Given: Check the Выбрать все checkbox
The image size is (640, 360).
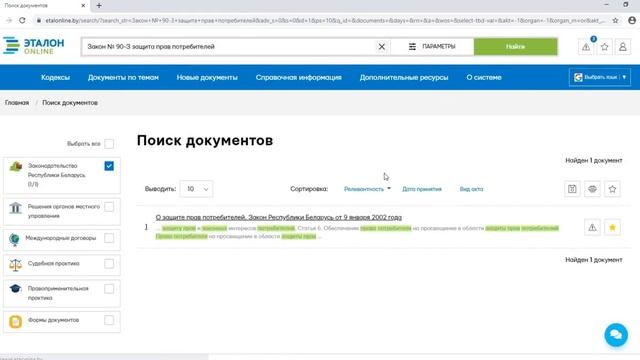Looking at the screenshot, I should [109, 144].
